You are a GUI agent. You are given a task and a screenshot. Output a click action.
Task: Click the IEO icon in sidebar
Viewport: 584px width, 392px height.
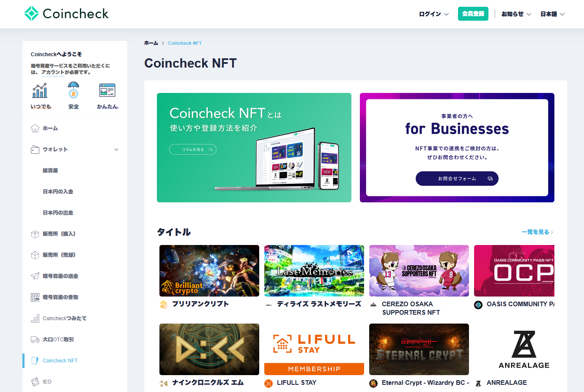tap(35, 382)
